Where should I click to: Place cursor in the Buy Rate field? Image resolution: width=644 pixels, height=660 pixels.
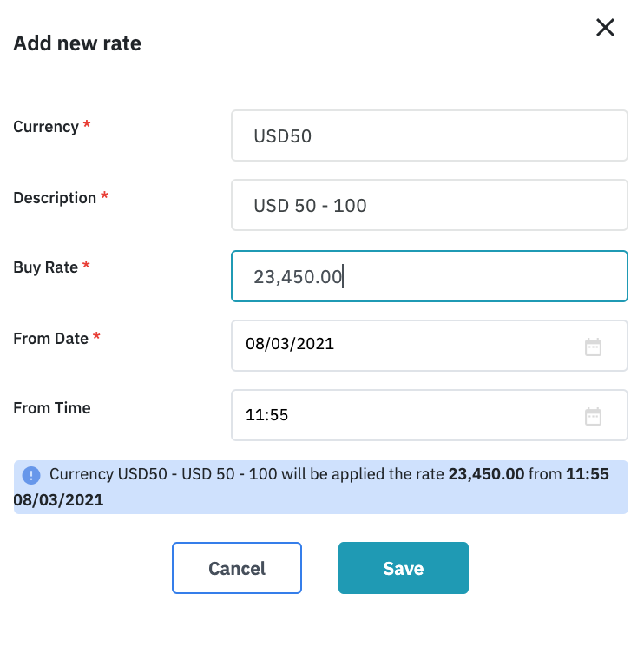[x=429, y=276]
